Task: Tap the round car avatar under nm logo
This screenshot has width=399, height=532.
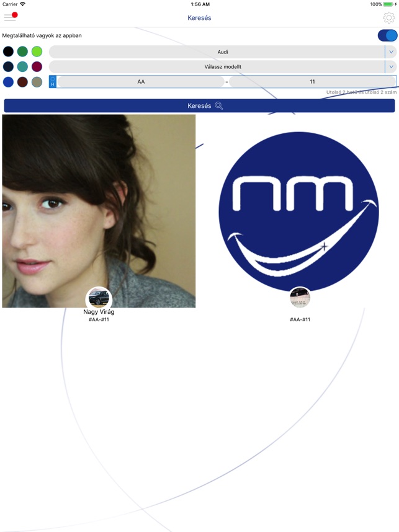Action: 300,298
